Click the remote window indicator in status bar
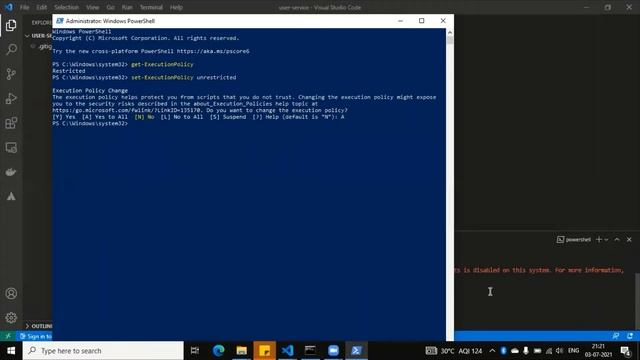 pos(8,336)
